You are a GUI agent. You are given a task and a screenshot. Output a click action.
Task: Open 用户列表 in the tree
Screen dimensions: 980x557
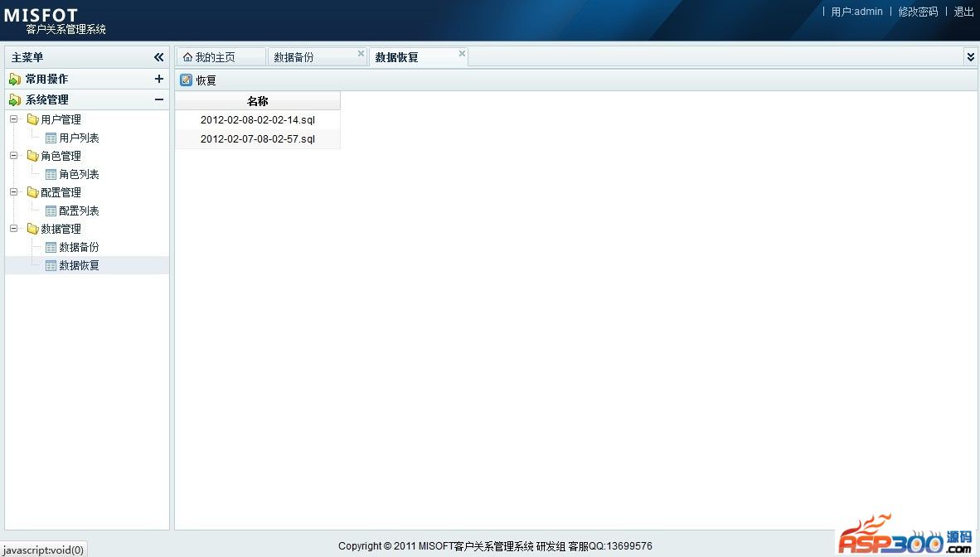(x=79, y=138)
